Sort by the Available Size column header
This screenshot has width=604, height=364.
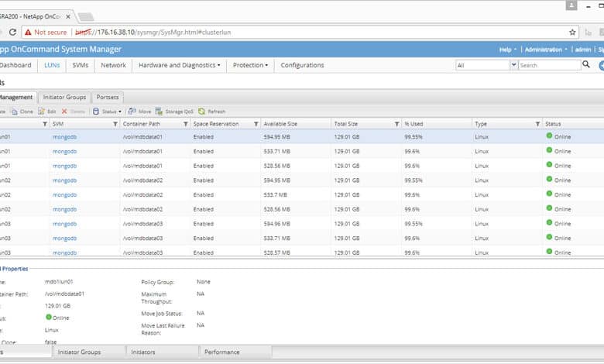point(280,124)
